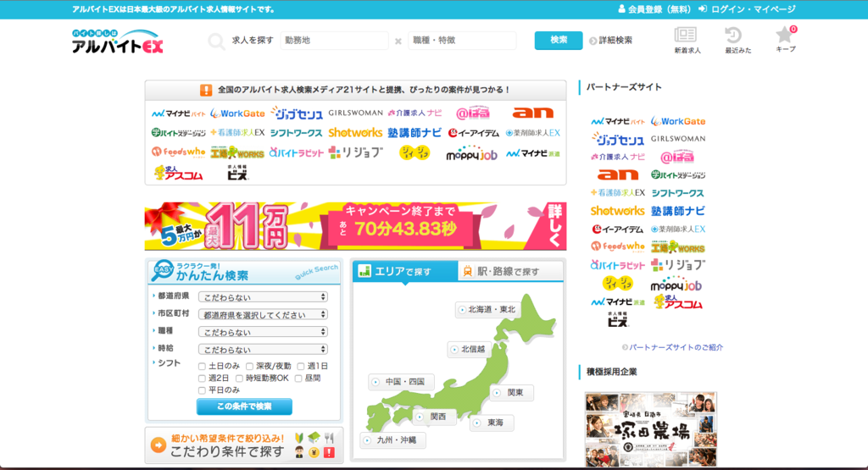Image resolution: width=868 pixels, height=470 pixels.
Task: Click the アルバイトEX site logo
Action: [117, 42]
